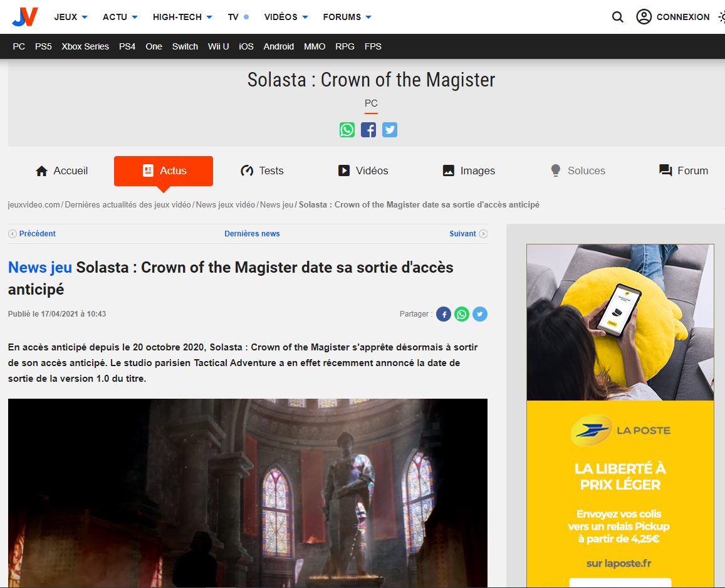Expand the ACTU dropdown menu
Viewport: 725px width, 588px height.
120,17
